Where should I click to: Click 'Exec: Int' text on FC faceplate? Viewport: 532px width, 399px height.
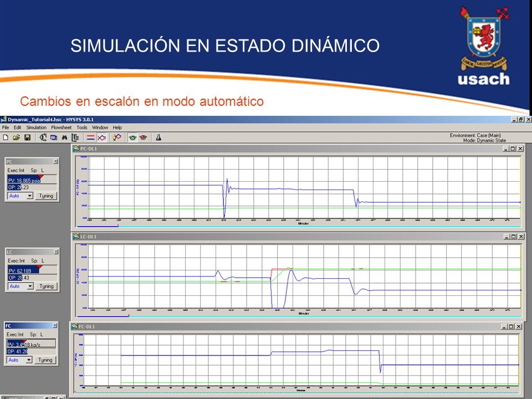(16, 335)
